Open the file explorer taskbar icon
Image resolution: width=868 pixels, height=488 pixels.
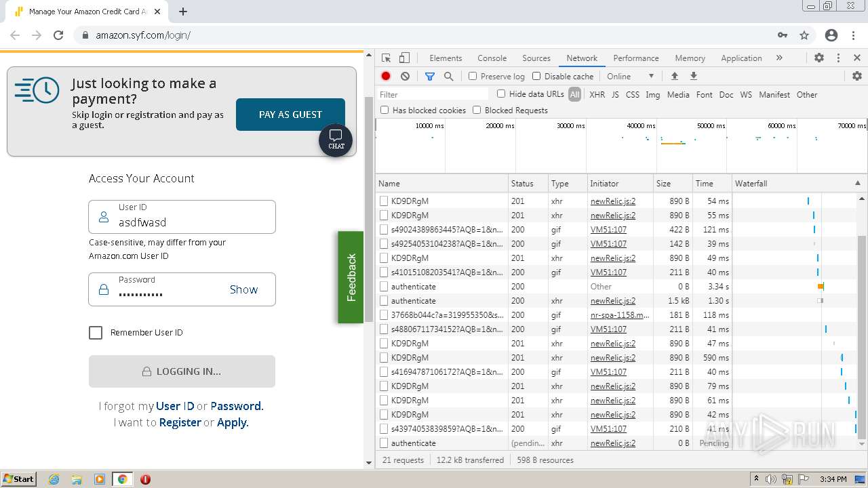coord(77,479)
